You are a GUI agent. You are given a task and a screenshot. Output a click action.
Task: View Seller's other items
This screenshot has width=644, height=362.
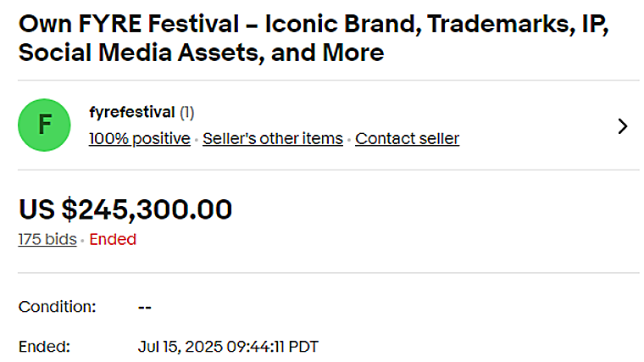coord(273,138)
